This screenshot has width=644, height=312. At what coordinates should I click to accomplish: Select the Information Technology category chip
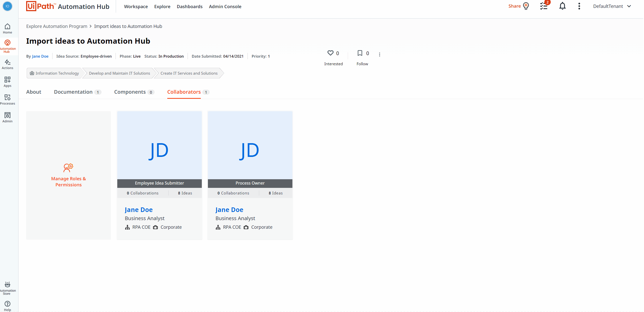pyautogui.click(x=54, y=73)
